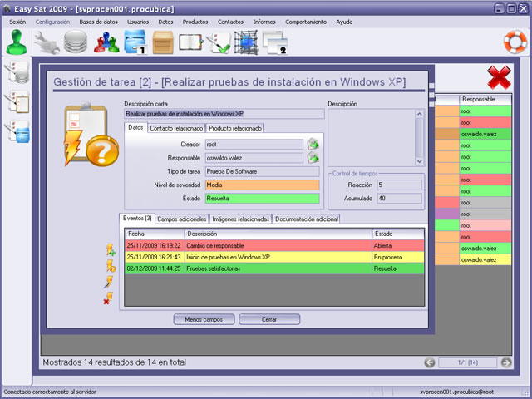The image size is (532, 399).
Task: Open the Sesión menu
Action: coord(17,22)
